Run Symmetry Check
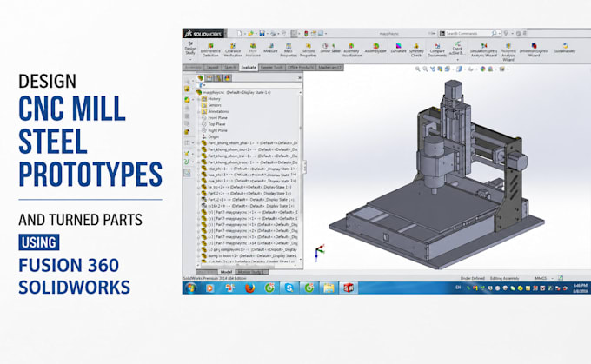The height and width of the screenshot is (364, 591). point(416,50)
